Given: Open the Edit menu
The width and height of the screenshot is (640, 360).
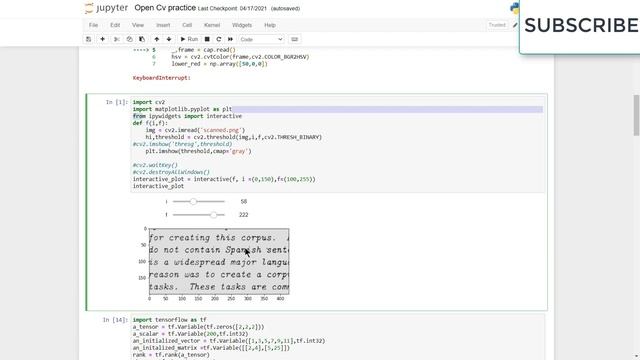Looking at the screenshot, I should point(115,25).
